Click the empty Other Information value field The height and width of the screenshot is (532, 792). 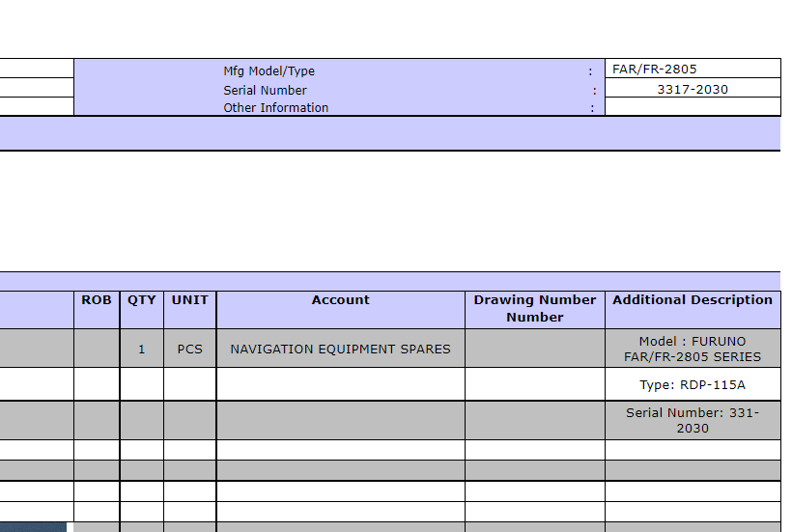(x=692, y=107)
